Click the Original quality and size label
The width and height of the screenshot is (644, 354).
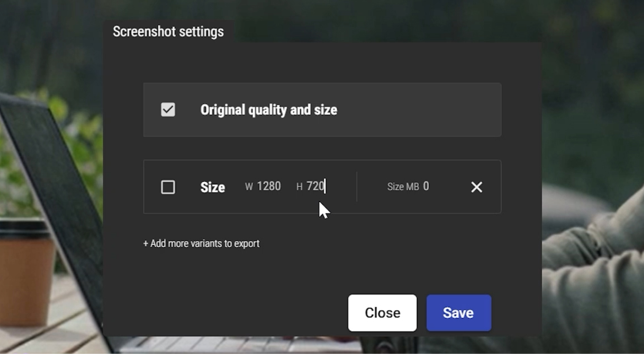269,110
